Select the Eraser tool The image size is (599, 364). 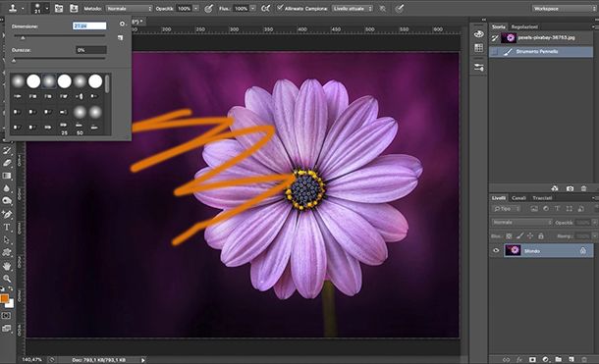tap(7, 163)
